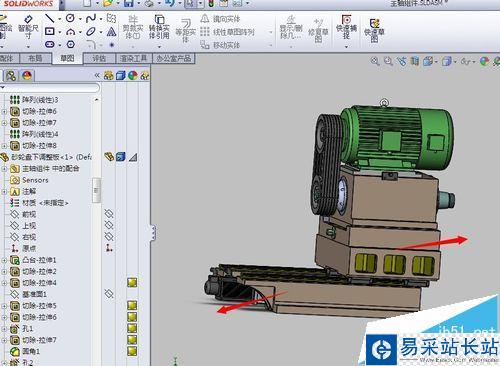Click the Transparency column header icon
This screenshot has height=366, width=500.
[x=145, y=76]
